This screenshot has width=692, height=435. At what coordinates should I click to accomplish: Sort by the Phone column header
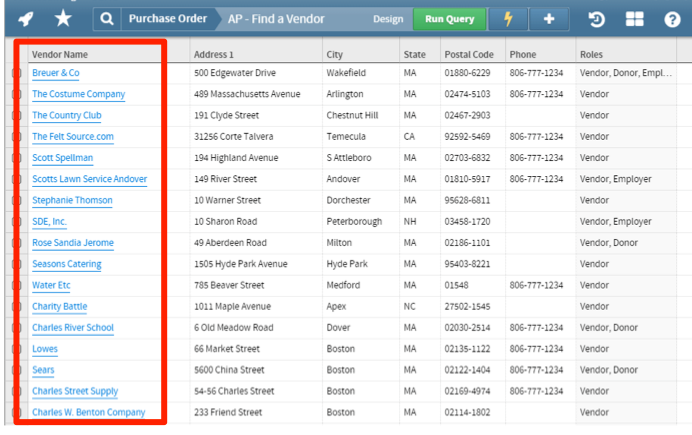pyautogui.click(x=523, y=54)
